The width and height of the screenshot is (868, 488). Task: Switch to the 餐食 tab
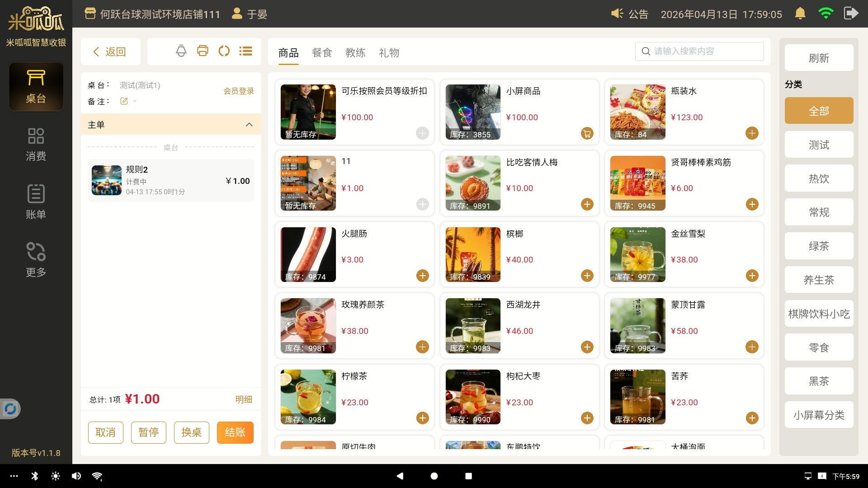click(x=322, y=53)
